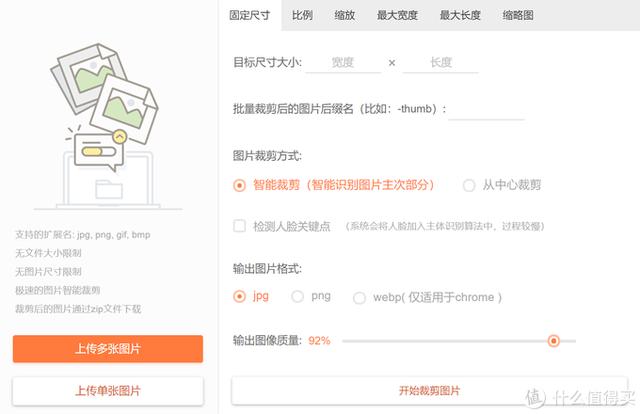Switch to the 最大长度 tab

pyautogui.click(x=459, y=15)
